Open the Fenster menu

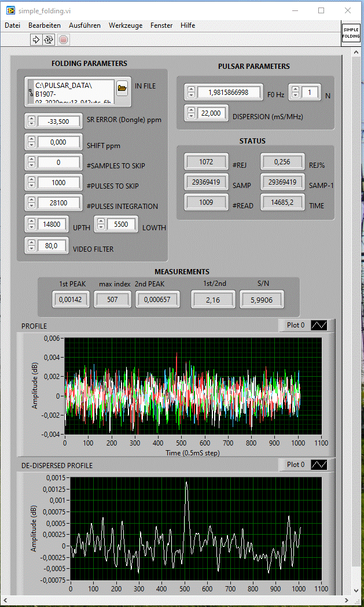161,25
